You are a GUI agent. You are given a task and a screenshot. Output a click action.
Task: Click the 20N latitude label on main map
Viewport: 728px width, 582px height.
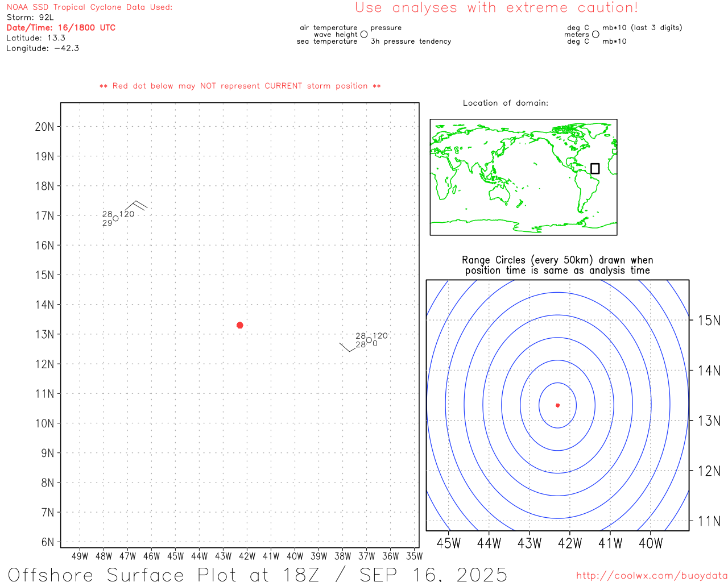tap(44, 127)
